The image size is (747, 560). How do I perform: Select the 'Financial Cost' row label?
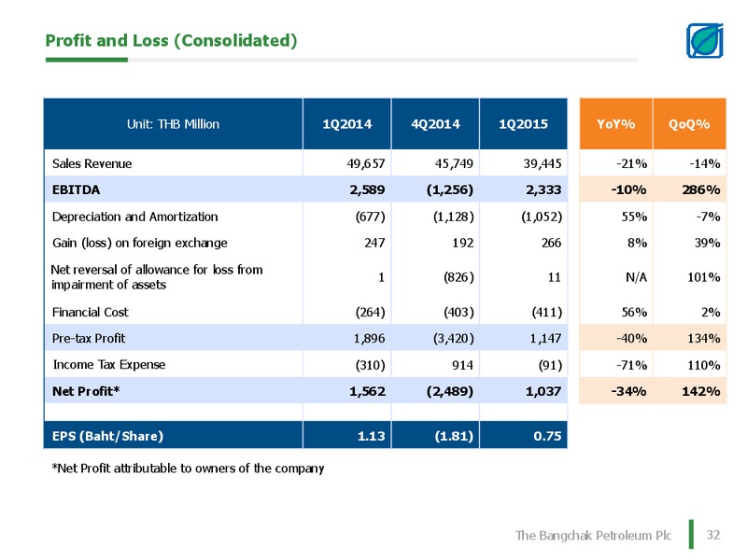tap(90, 313)
